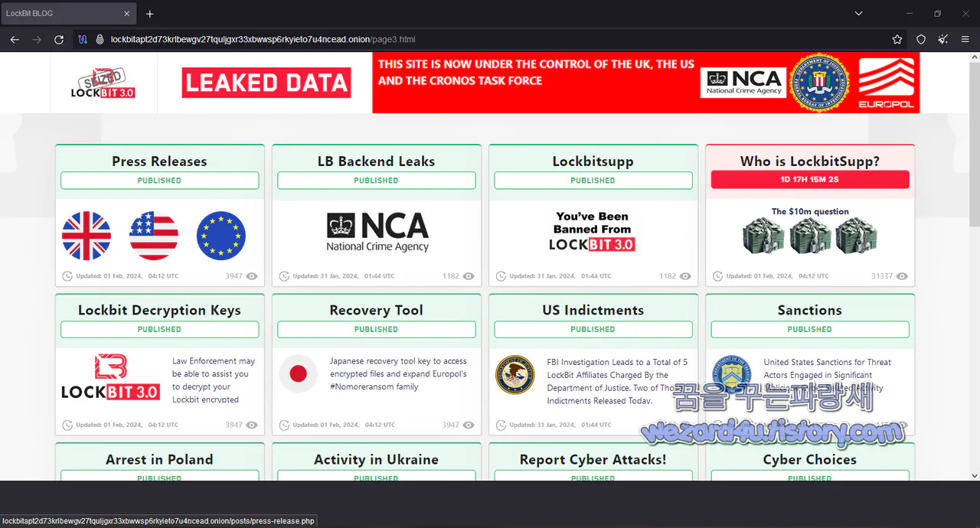
Task: Click the UK flag in Press Releases
Action: click(x=87, y=236)
